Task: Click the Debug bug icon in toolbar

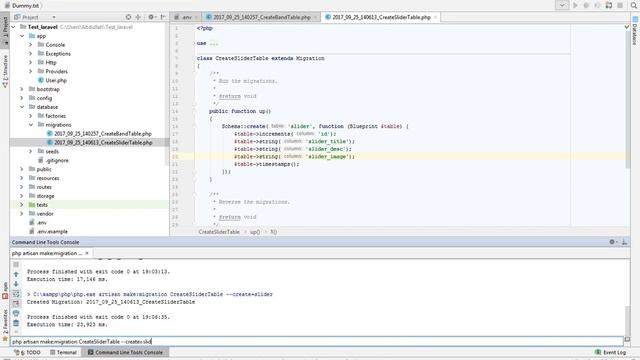Action: point(586,5)
